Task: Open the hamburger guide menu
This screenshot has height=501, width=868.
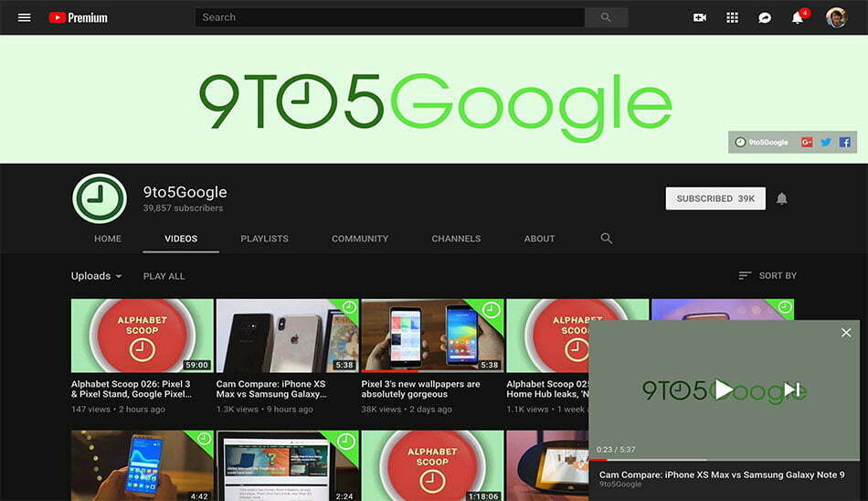Action: pyautogui.click(x=24, y=17)
